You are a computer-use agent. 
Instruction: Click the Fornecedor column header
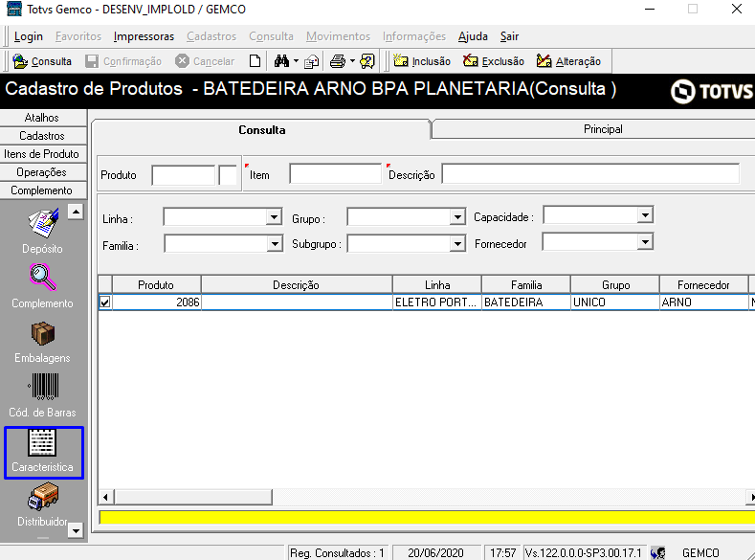click(x=703, y=285)
